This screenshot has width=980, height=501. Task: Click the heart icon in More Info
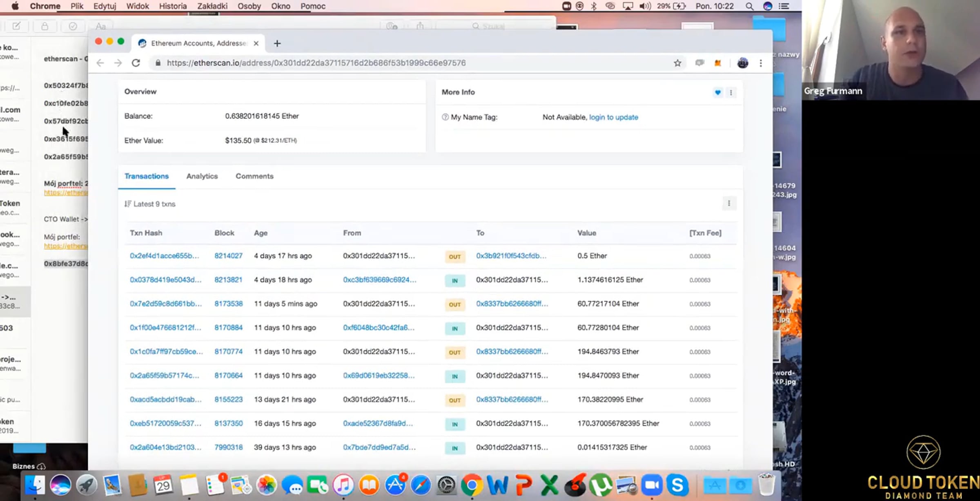tap(718, 92)
